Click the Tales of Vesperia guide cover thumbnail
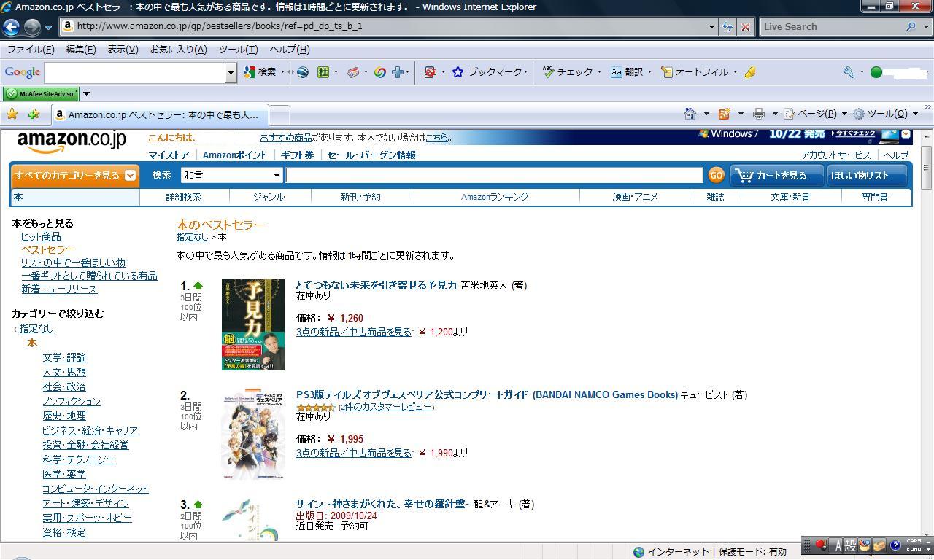This screenshot has height=560, width=934. (252, 434)
